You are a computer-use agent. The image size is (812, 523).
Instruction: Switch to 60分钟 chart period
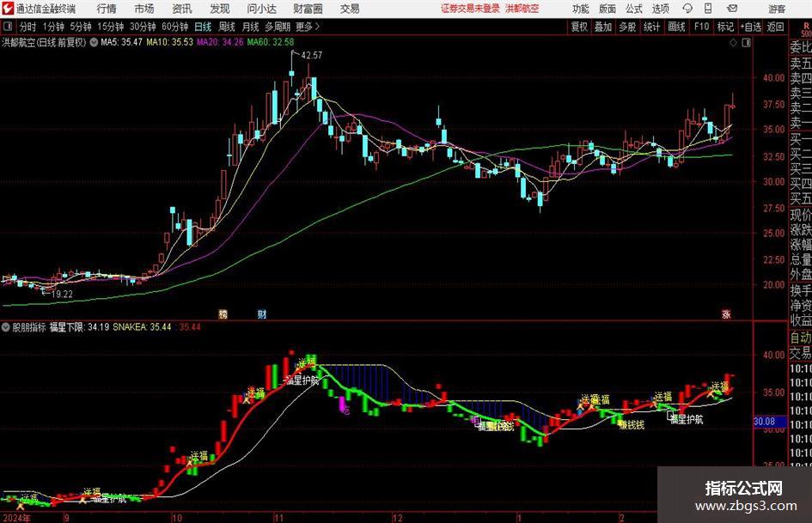tap(175, 27)
